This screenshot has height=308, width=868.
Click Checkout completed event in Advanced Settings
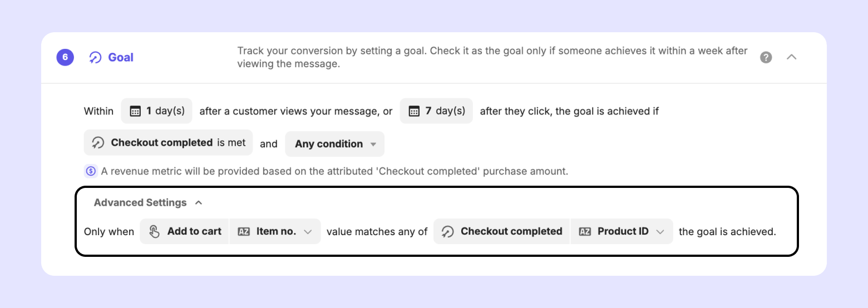tap(502, 231)
